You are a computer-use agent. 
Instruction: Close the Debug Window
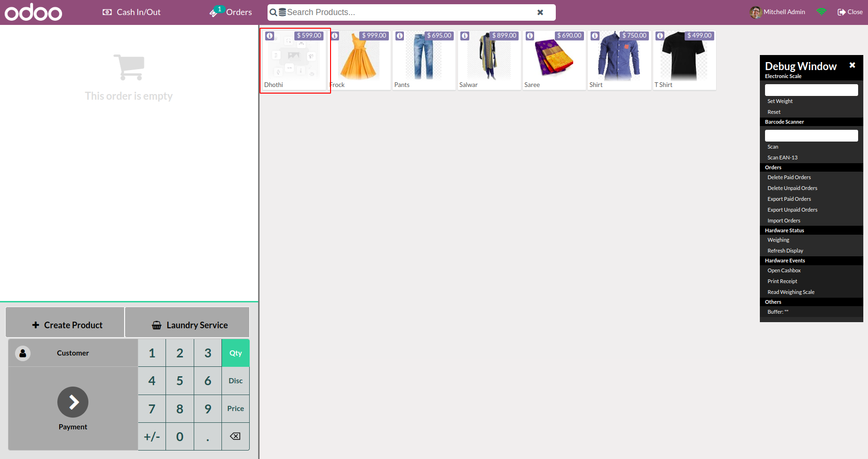[x=852, y=65]
